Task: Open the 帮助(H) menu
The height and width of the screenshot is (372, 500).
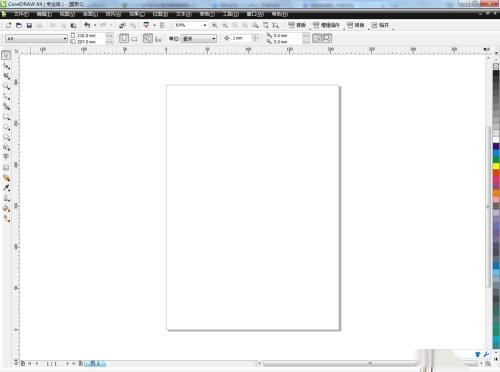Action: pyautogui.click(x=279, y=14)
